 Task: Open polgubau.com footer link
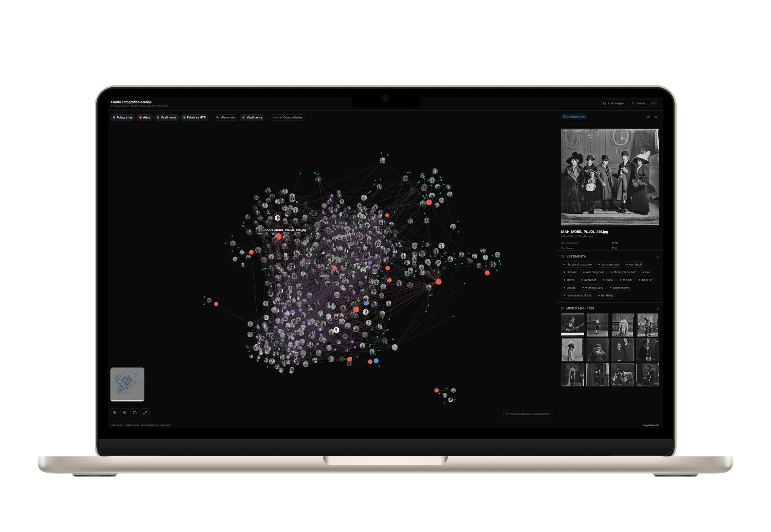point(650,425)
